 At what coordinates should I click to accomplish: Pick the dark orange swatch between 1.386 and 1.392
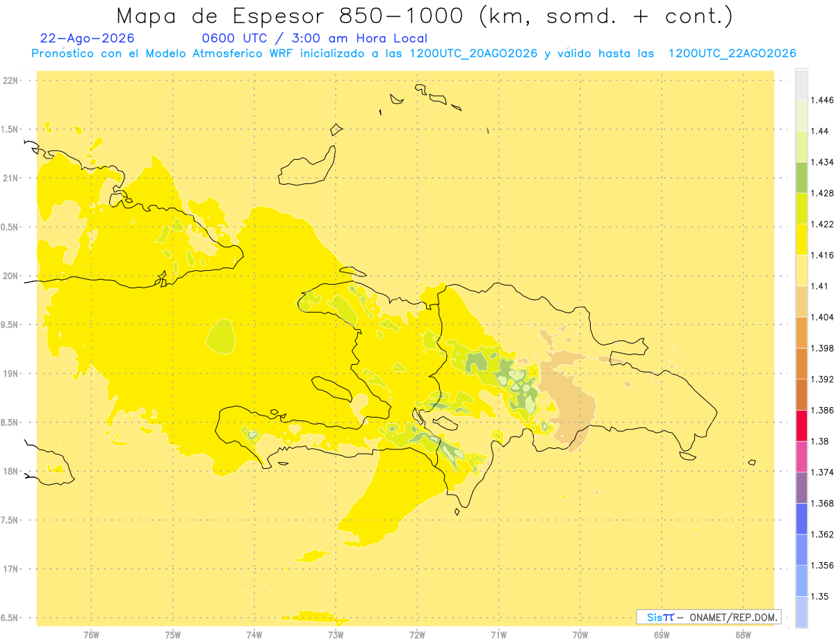coord(801,395)
